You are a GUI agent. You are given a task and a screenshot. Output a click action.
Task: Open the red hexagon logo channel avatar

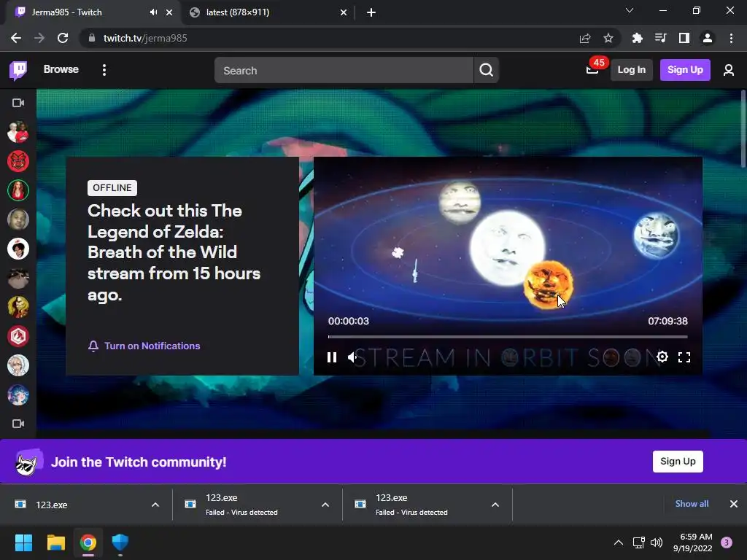(18, 336)
